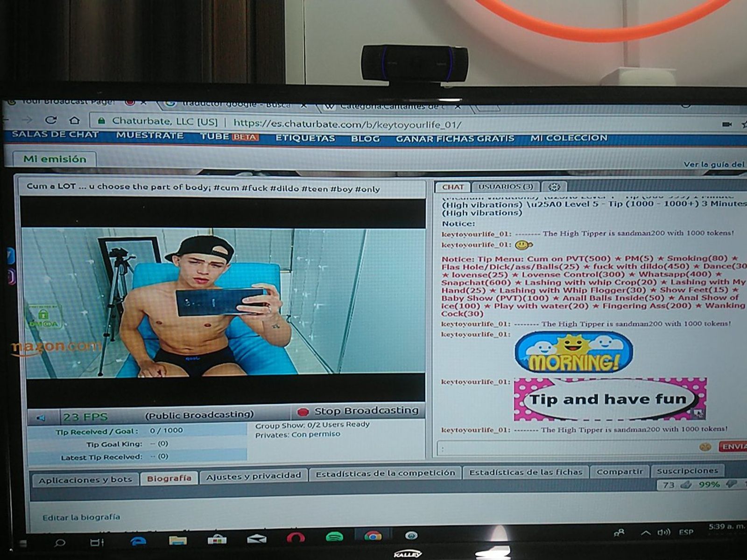Click the camera permission icon in address bar

(726, 124)
